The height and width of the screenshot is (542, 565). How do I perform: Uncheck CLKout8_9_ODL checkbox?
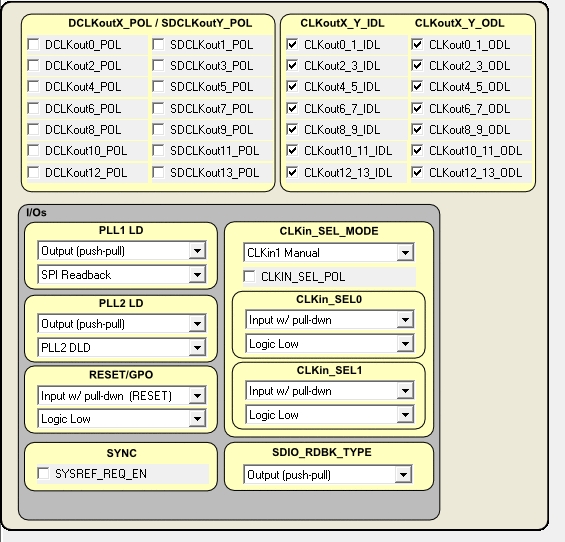pyautogui.click(x=417, y=129)
